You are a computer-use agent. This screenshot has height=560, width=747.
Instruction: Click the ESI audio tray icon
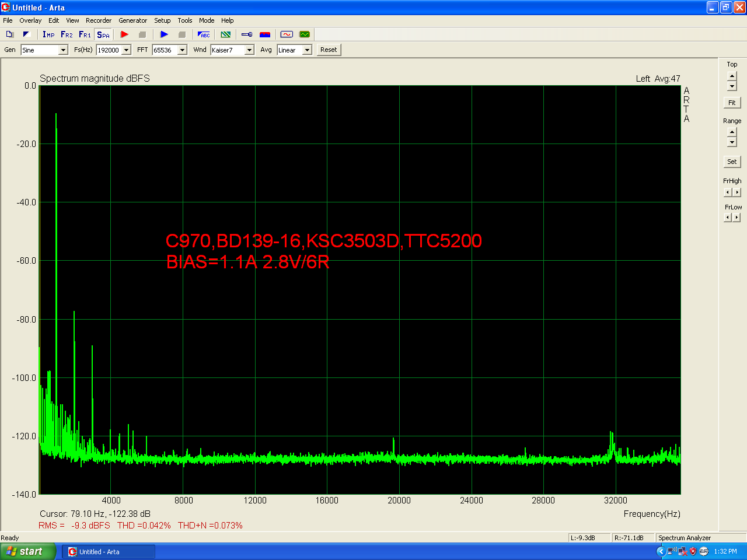704,551
